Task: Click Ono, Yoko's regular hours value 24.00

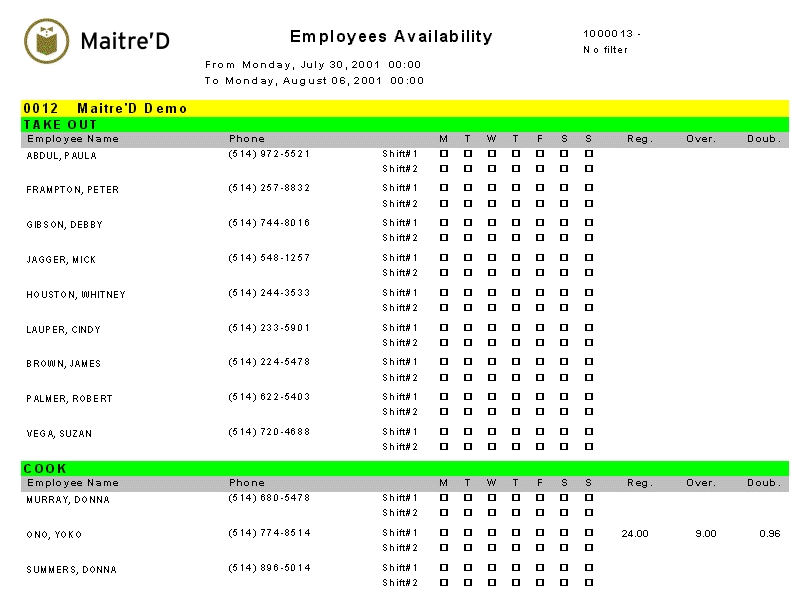Action: (x=635, y=534)
